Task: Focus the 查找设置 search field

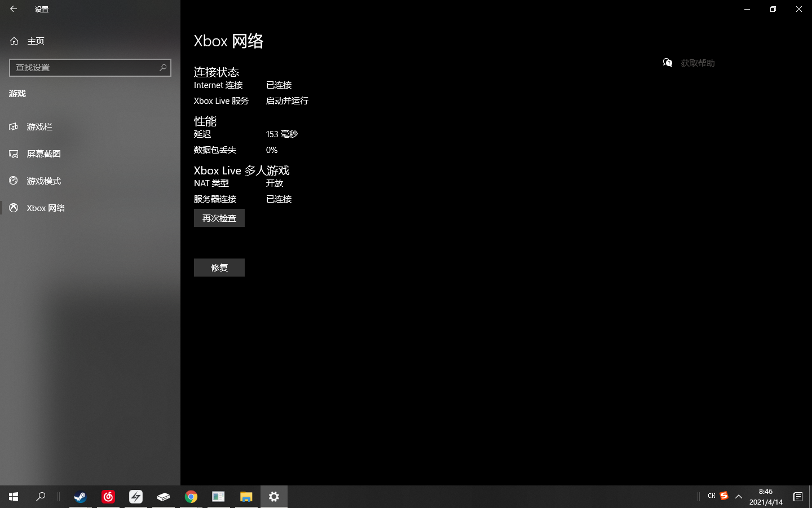Action: tap(90, 67)
